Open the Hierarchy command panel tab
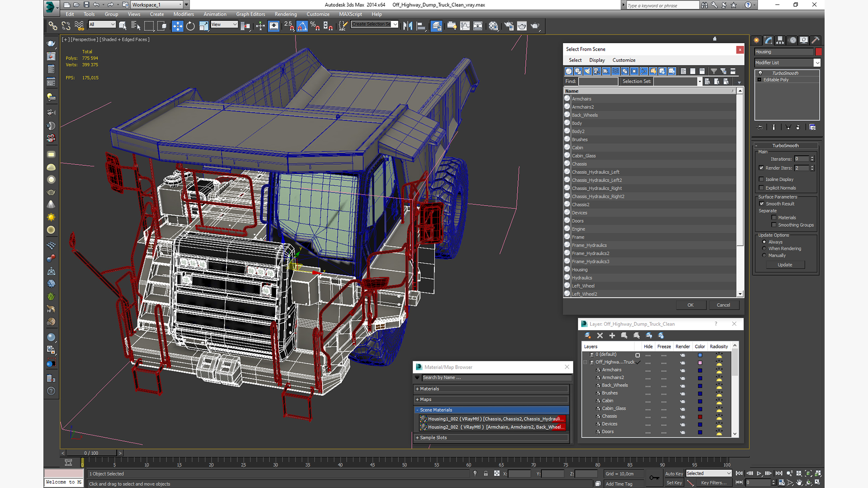The image size is (868, 488). pos(780,40)
